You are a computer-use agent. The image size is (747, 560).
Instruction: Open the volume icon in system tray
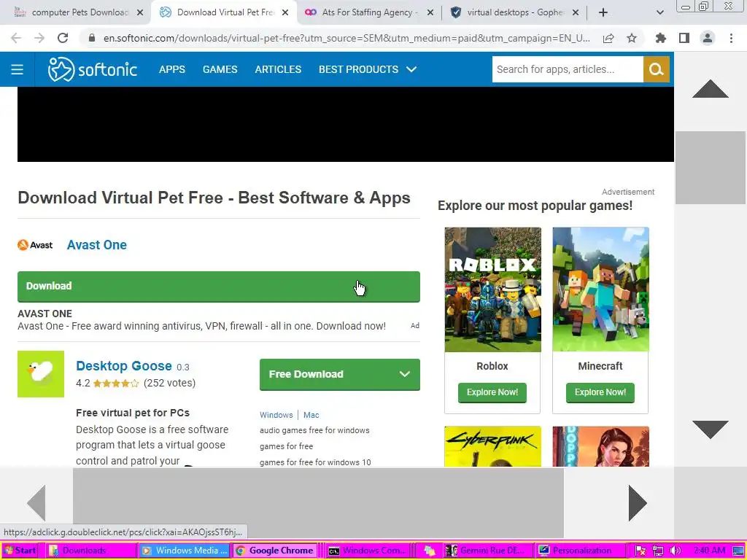[675, 551]
